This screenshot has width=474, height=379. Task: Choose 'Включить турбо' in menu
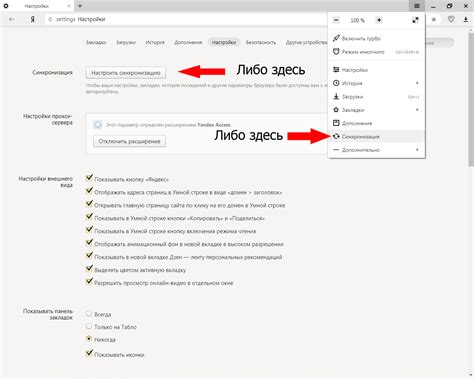click(376, 38)
